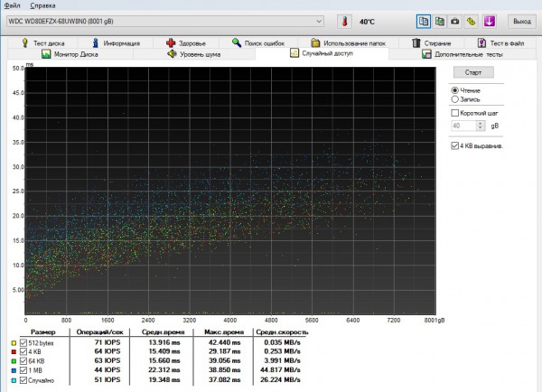
Task: Click the 71 IOPS value
Action: pyautogui.click(x=107, y=342)
